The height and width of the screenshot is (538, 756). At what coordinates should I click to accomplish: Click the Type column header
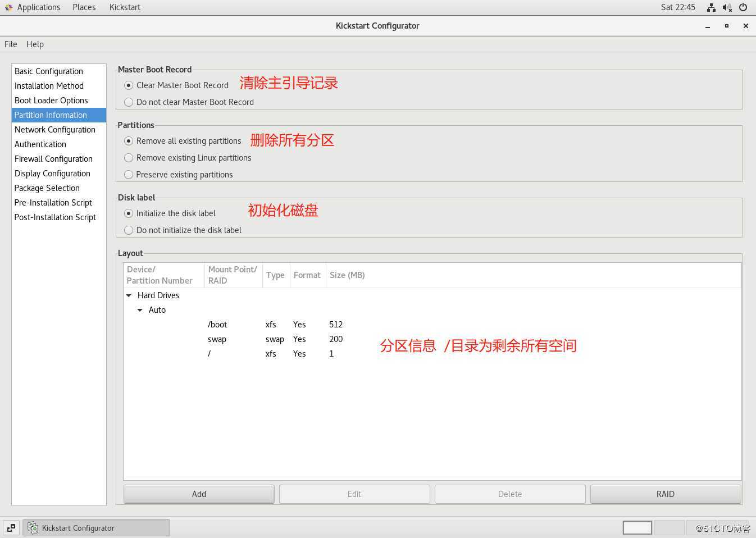pos(276,275)
